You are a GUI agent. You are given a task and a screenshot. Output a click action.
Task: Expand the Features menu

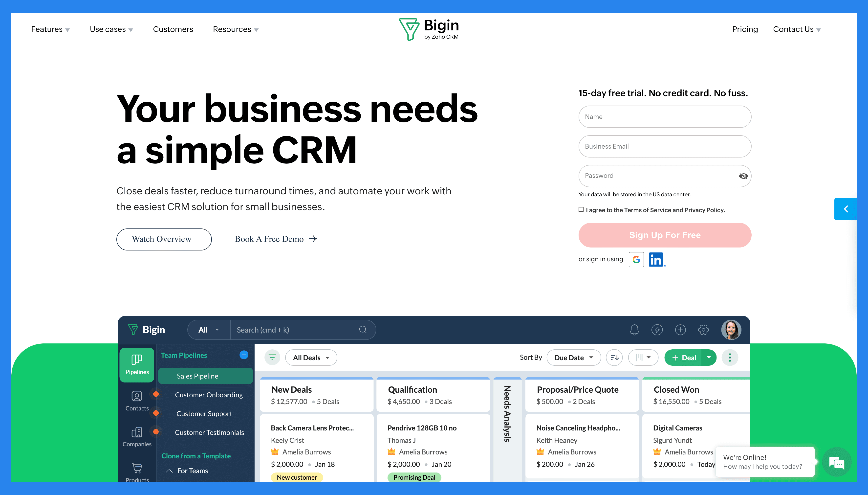click(x=50, y=30)
